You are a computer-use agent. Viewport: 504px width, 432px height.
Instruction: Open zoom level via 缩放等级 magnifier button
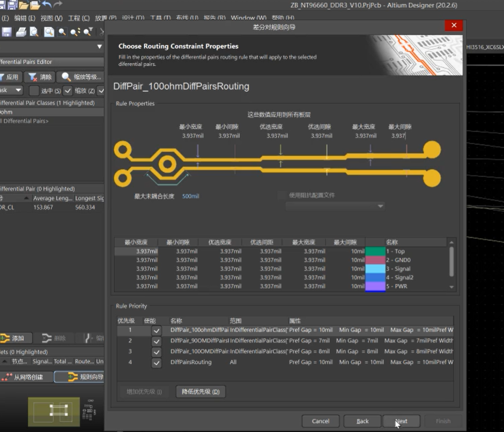click(x=81, y=77)
